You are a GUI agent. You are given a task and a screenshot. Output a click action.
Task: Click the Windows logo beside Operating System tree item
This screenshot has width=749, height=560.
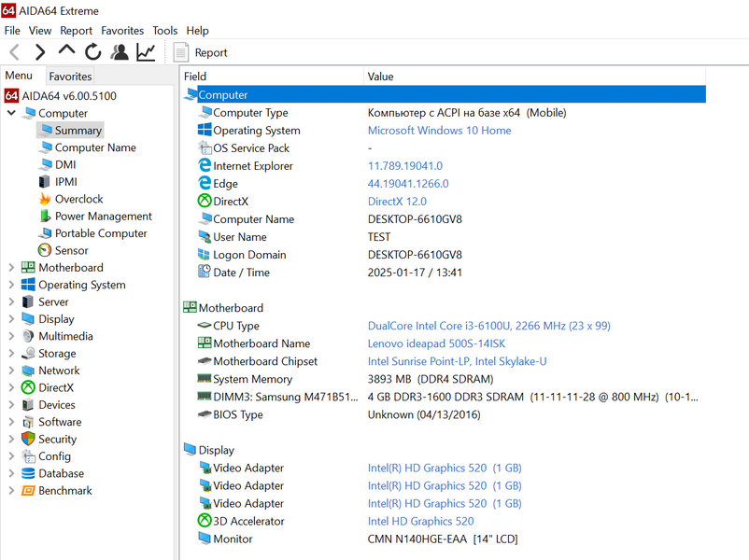tap(28, 285)
